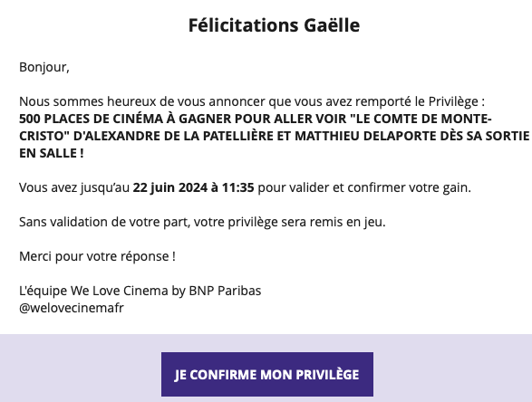Select the Merci pour votre réponse line
This screenshot has width=532, height=402.
pos(97,256)
